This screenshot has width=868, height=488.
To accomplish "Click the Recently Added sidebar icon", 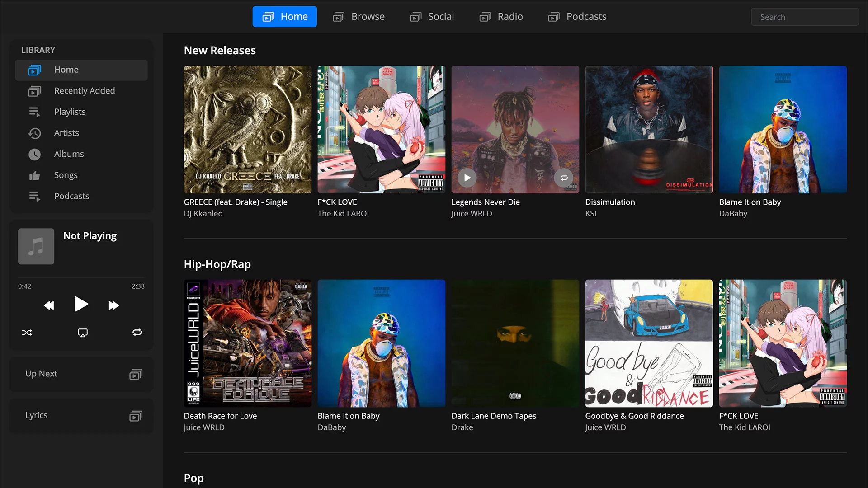I will (35, 91).
